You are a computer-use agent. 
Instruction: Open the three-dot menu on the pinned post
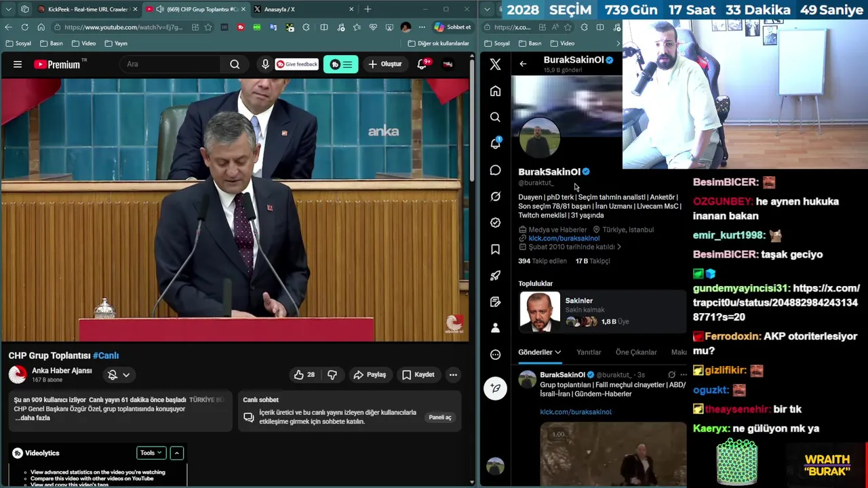(683, 375)
